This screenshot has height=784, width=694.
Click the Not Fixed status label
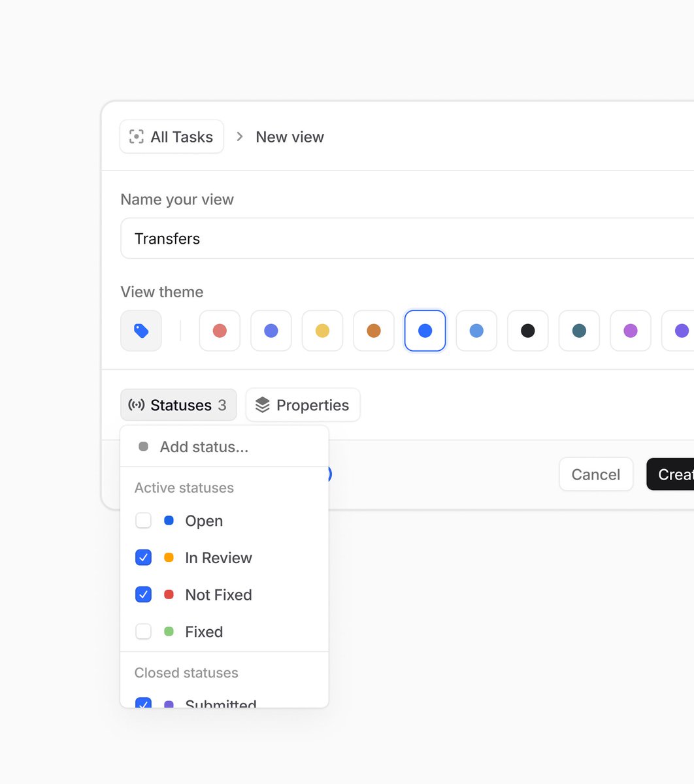pos(218,595)
